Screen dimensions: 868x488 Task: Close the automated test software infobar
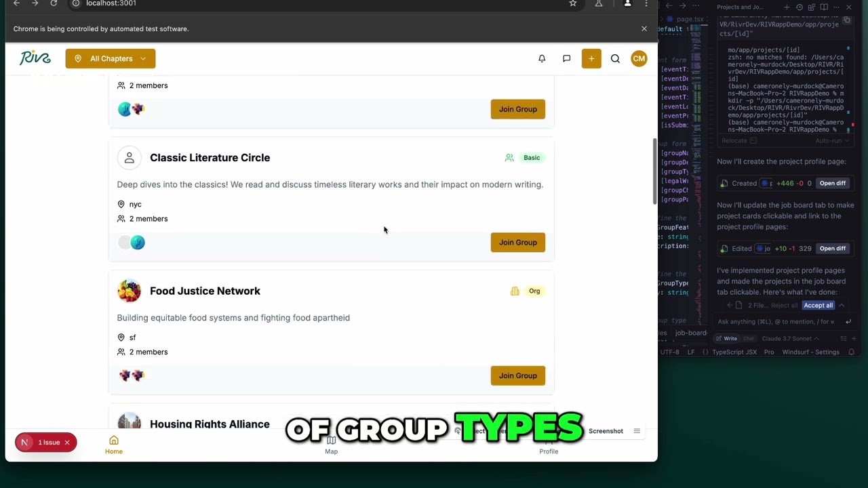[644, 28]
